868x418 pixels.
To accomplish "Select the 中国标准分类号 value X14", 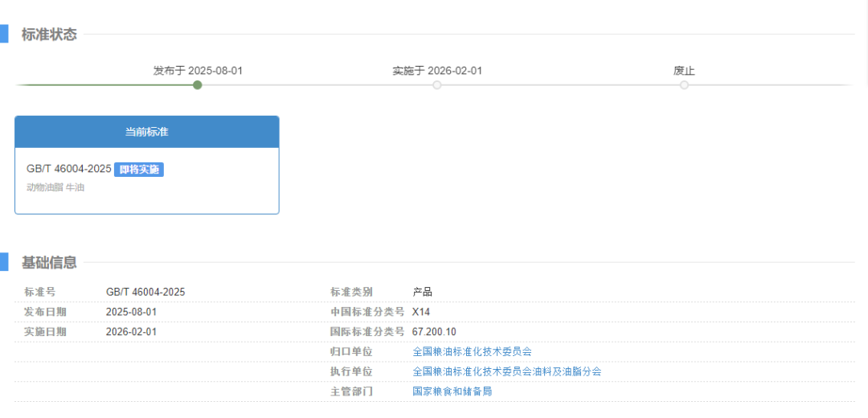I will pyautogui.click(x=421, y=312).
